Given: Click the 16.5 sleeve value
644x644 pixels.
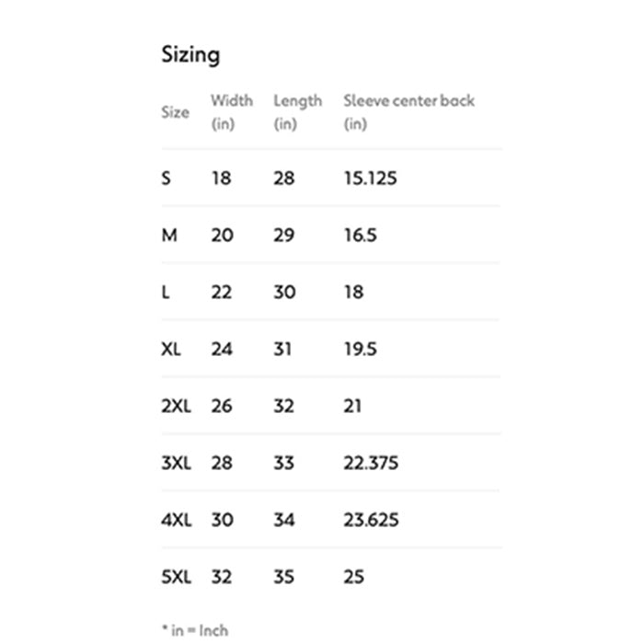Looking at the screenshot, I should click(x=361, y=236).
